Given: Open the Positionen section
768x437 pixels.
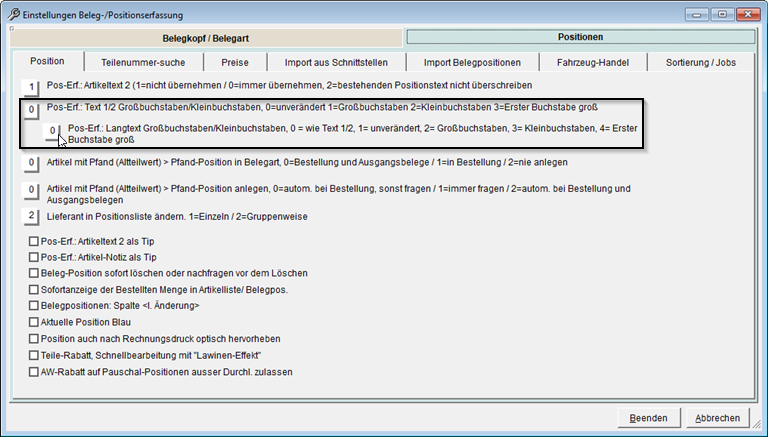Looking at the screenshot, I should click(x=580, y=37).
